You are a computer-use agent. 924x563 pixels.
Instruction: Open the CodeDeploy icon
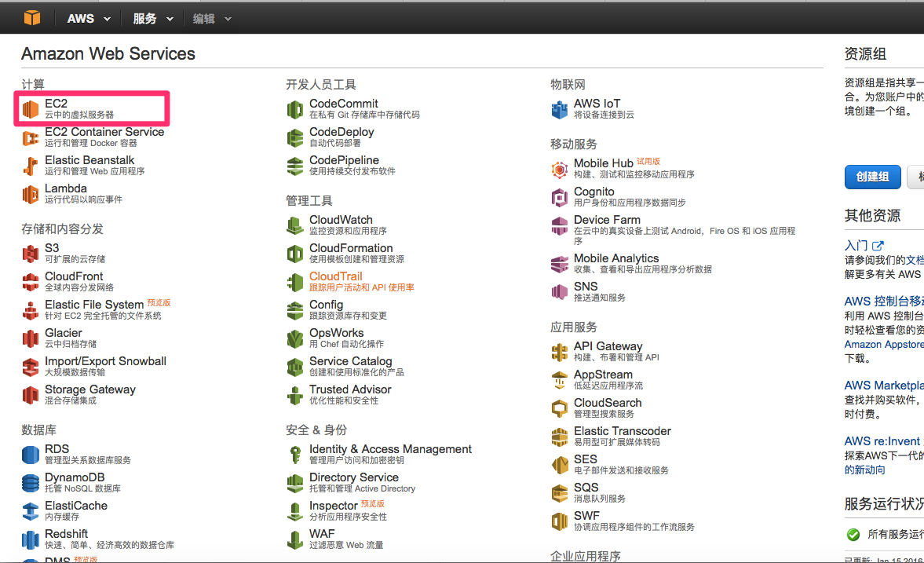pyautogui.click(x=295, y=137)
